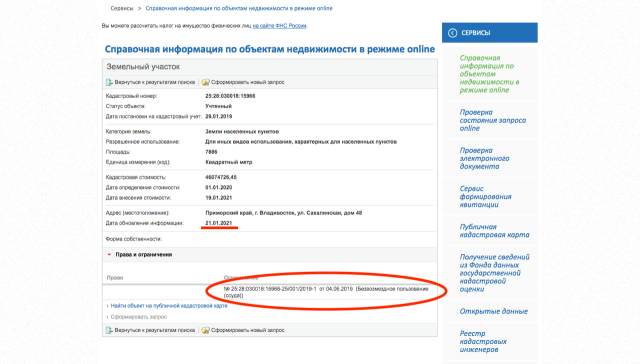Viewport: 640px width, 364px height.
Task: Collapse the 'Права и ограничения' section triangle
Action: (109, 254)
